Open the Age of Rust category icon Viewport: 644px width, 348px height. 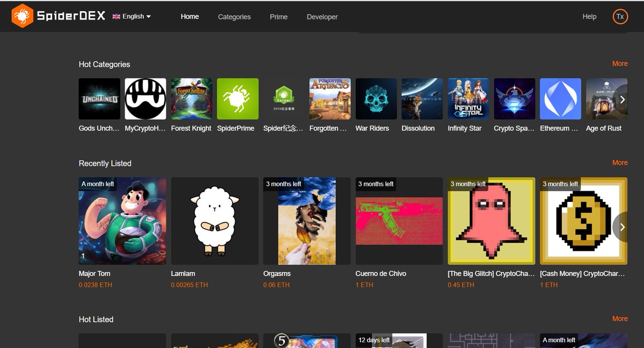click(x=607, y=99)
